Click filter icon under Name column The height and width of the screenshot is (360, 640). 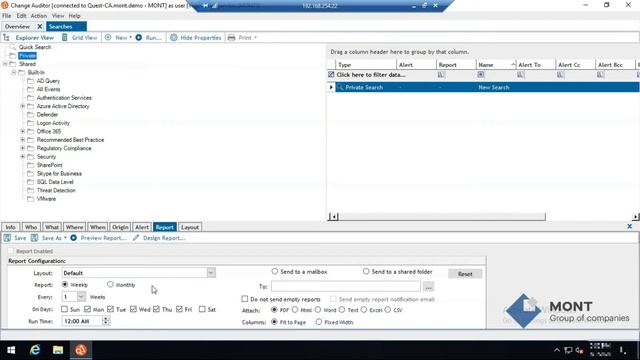point(481,75)
